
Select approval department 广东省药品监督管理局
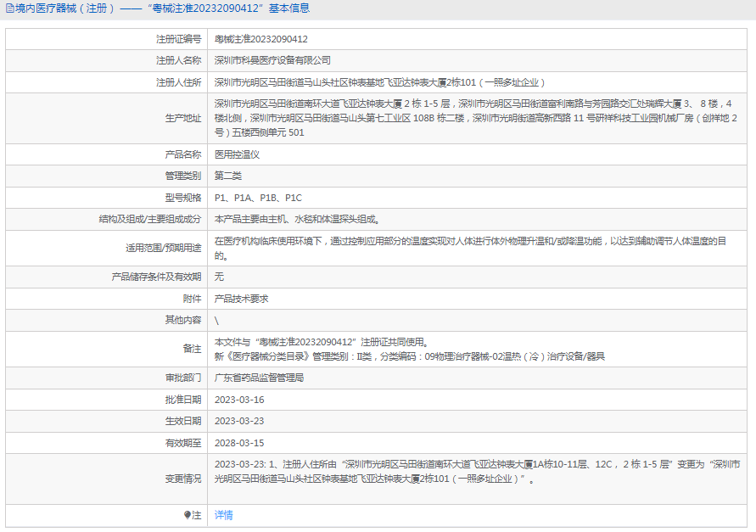click(x=259, y=378)
